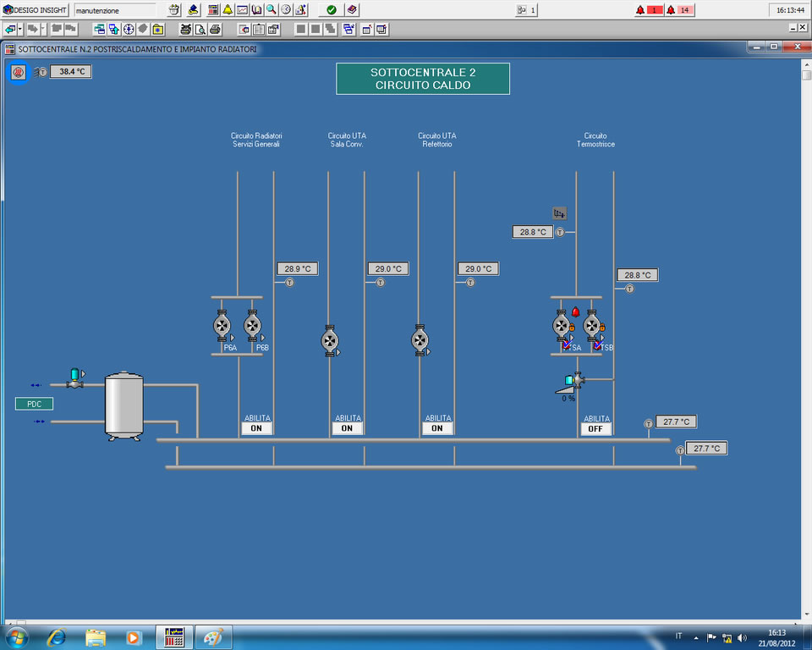Image resolution: width=812 pixels, height=650 pixels.
Task: Click the storage tank graphic
Action: tap(123, 406)
